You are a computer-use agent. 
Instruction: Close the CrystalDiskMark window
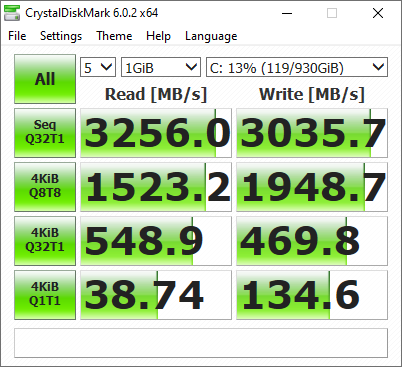378,13
